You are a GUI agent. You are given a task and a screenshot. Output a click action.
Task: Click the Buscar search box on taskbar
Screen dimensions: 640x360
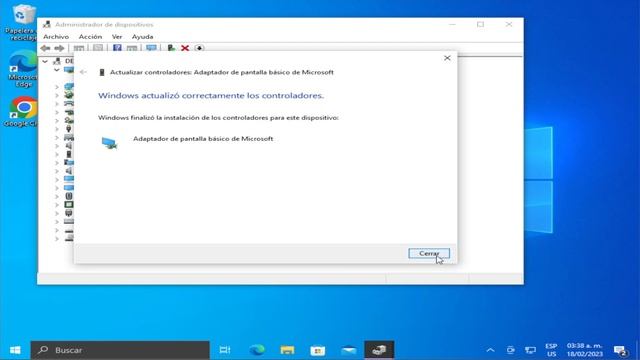click(120, 350)
